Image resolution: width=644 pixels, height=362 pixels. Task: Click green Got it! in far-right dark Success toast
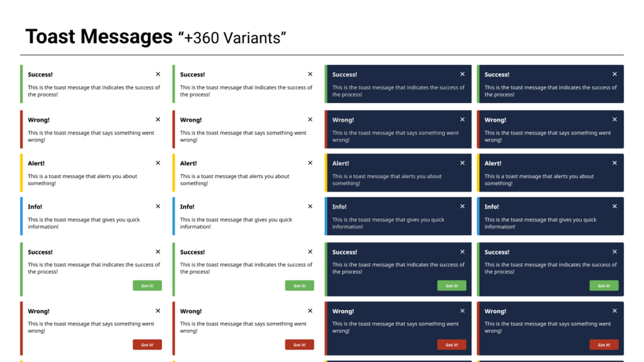(x=604, y=286)
